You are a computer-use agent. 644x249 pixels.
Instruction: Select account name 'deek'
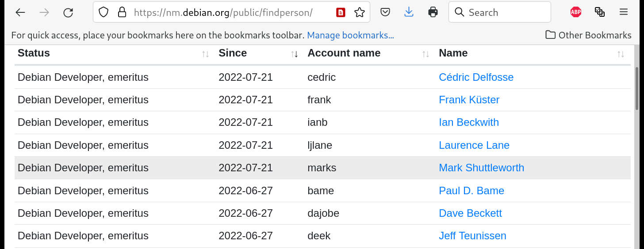pyautogui.click(x=319, y=236)
